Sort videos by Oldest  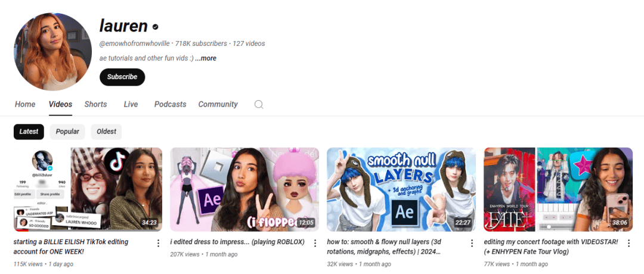[x=106, y=132]
